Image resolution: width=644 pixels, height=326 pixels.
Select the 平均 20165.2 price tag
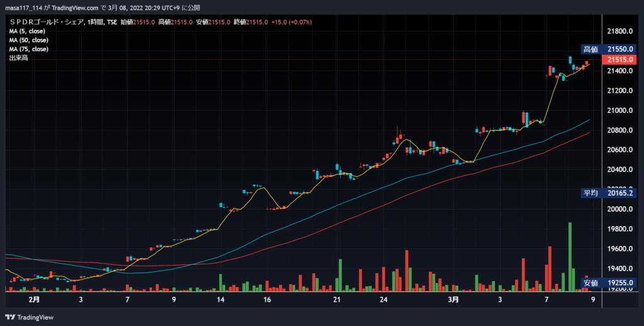pos(609,193)
